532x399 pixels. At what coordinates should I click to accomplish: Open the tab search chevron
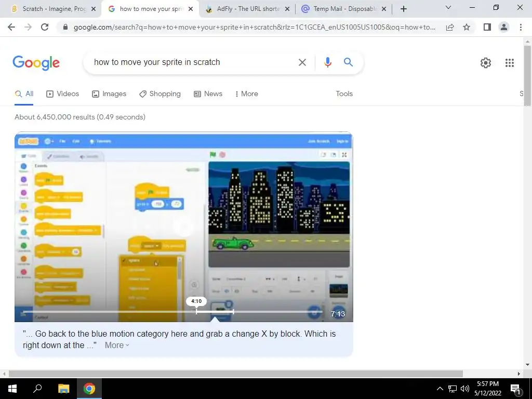point(448,7)
